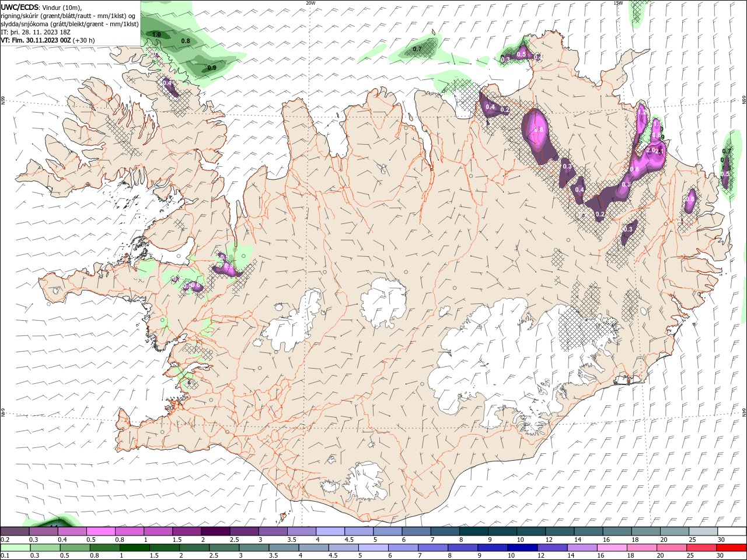This screenshot has width=747, height=560.
Task: Click the white 30 mm swatch in upper legend
Action: point(732,531)
